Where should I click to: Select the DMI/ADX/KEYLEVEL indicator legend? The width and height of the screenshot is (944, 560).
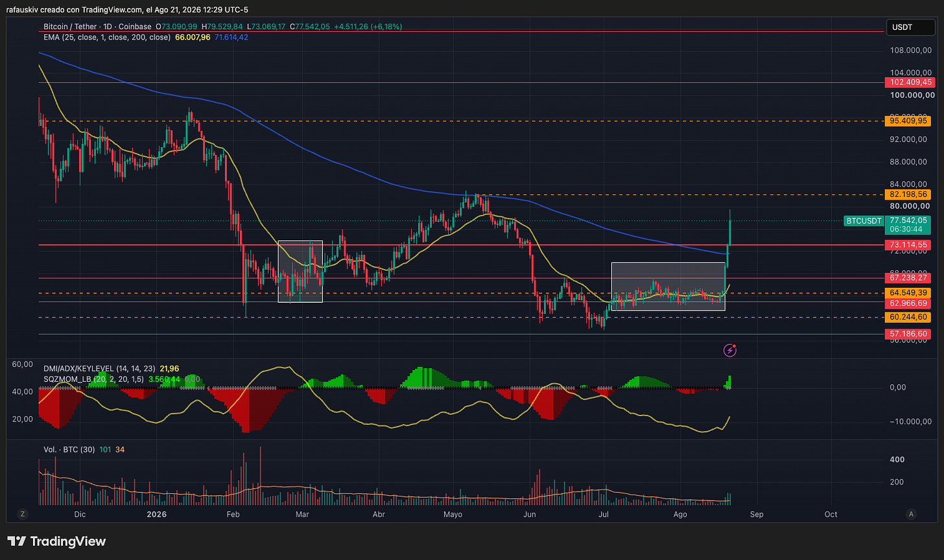99,368
